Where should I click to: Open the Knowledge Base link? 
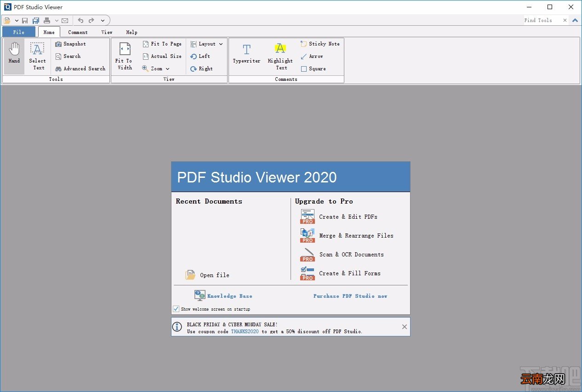(x=230, y=296)
